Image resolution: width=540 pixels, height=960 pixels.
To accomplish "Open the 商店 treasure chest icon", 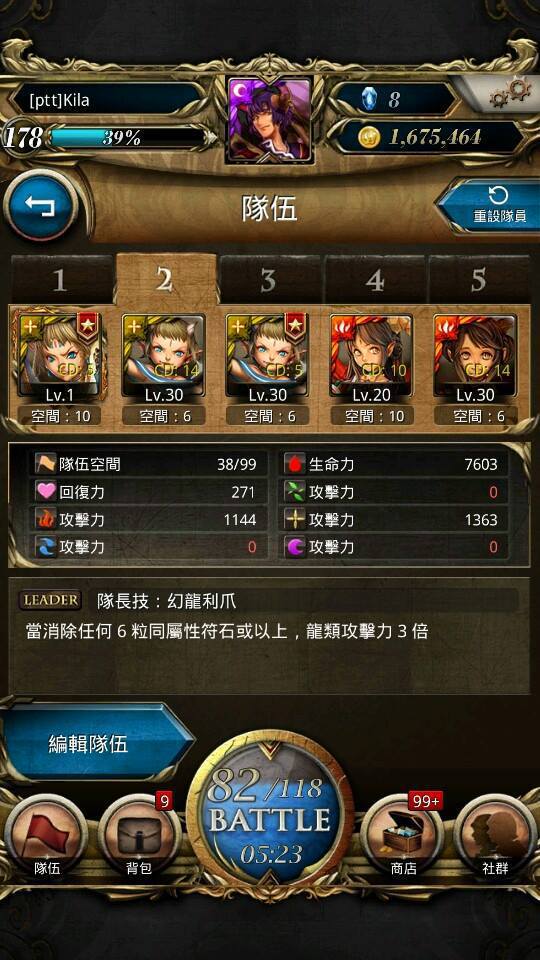I will [x=403, y=835].
